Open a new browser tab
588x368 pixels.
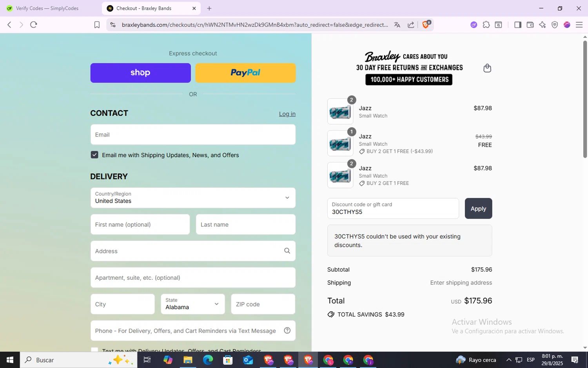coord(209,8)
